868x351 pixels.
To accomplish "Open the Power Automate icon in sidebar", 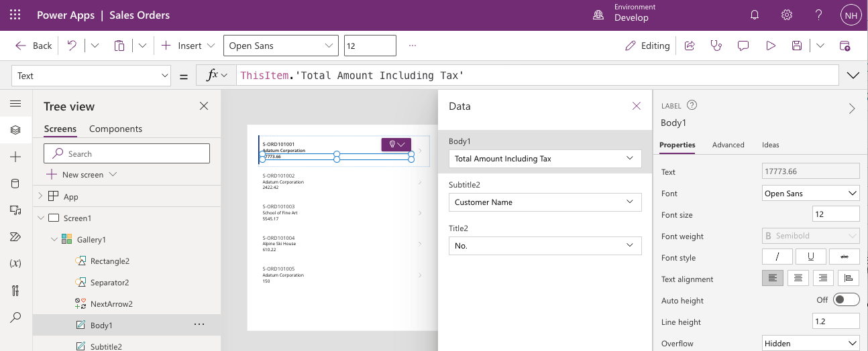I will 15,236.
